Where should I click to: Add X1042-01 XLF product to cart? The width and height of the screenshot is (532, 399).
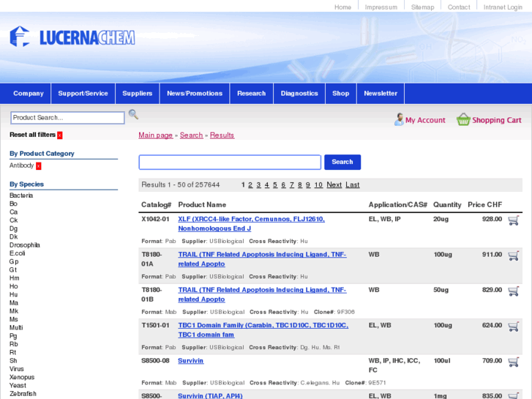(513, 220)
